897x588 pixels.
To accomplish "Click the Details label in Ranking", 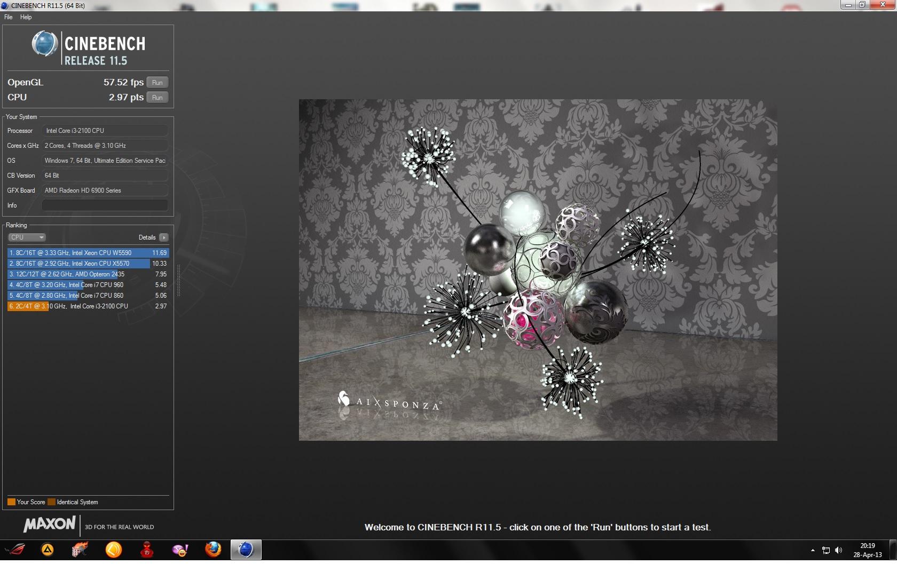I will [x=147, y=237].
